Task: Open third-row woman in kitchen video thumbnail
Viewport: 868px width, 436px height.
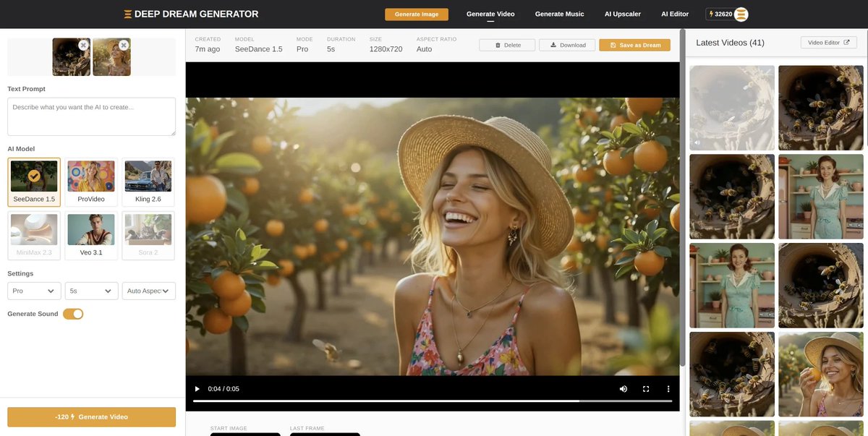Action: 732,286
